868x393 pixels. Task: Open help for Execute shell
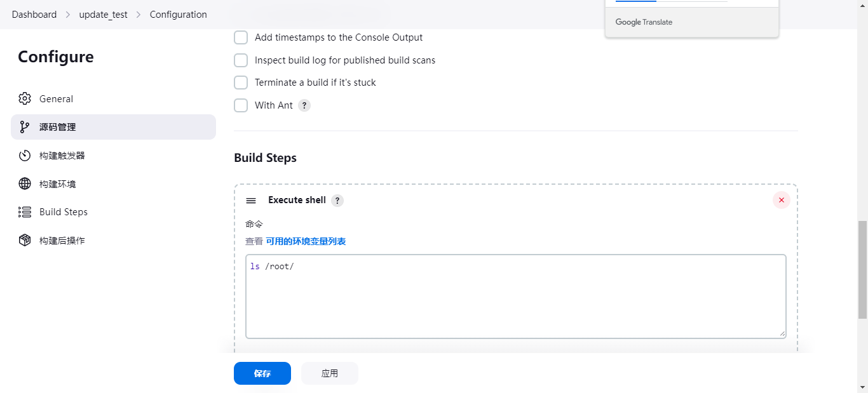click(337, 201)
